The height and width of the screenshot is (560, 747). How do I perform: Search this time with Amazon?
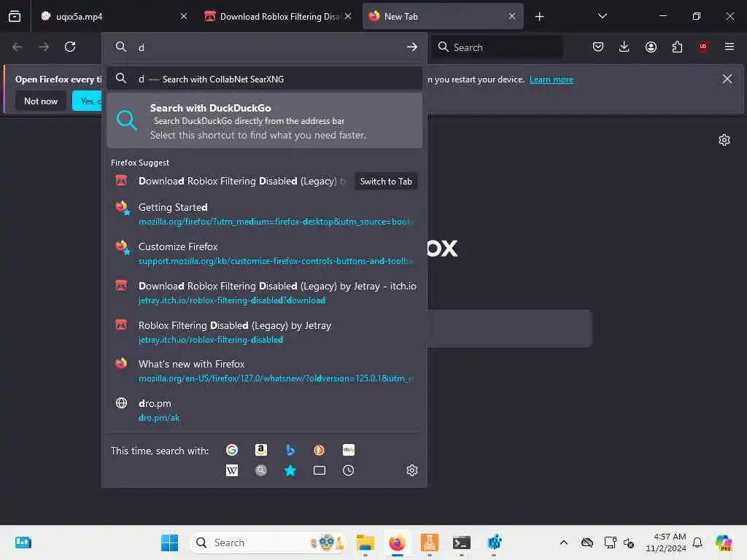pos(261,450)
